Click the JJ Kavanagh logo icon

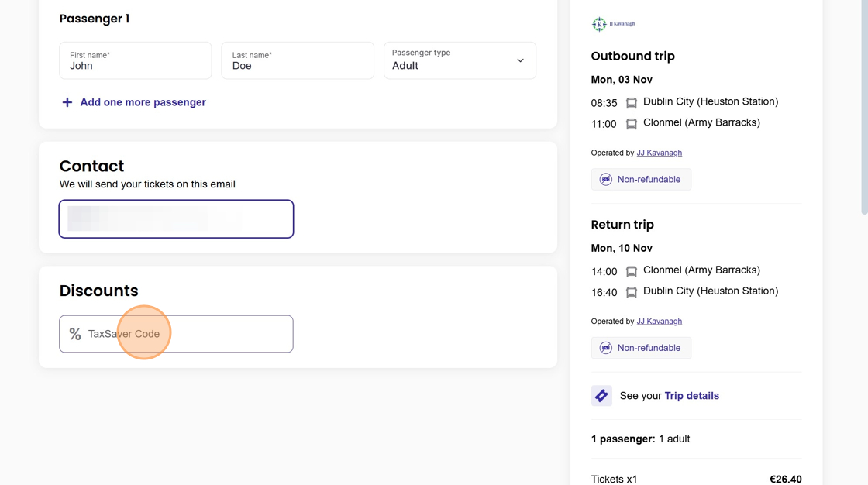tap(599, 25)
